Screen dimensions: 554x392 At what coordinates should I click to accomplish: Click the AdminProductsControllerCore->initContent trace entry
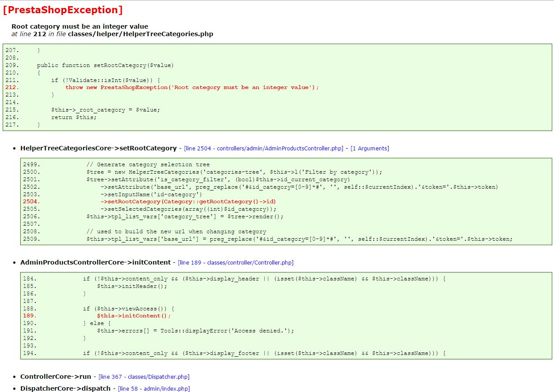(x=95, y=262)
